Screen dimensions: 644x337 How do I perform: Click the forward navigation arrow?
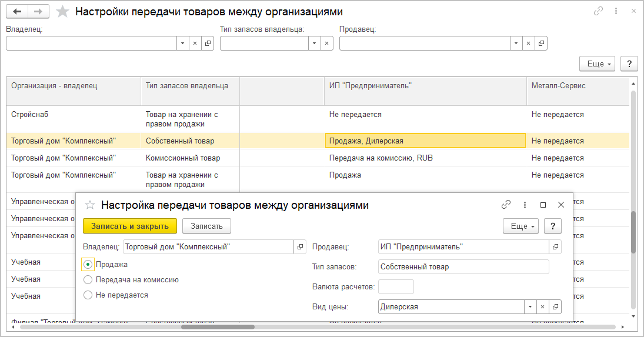[38, 12]
